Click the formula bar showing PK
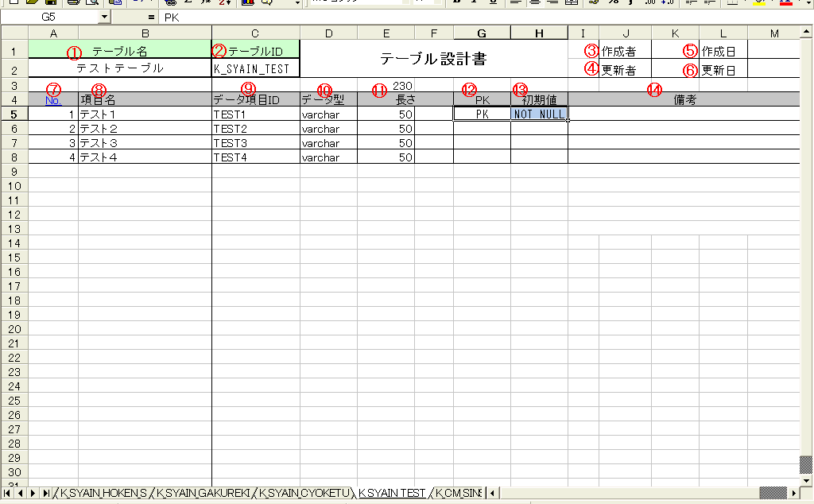Image resolution: width=814 pixels, height=504 pixels. tap(477, 17)
